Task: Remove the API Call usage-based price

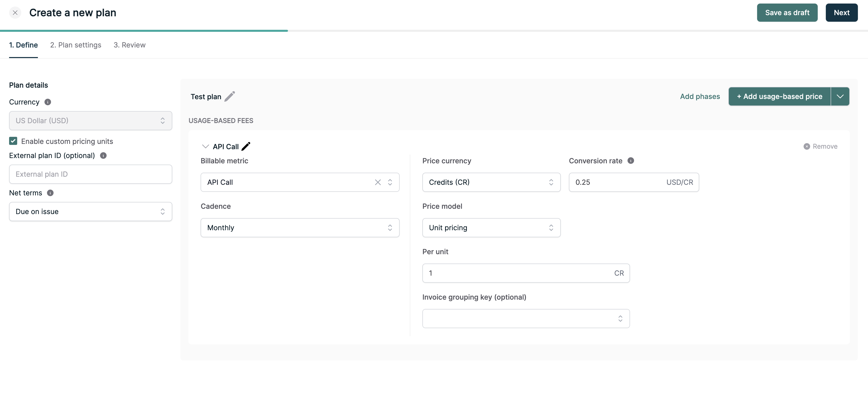Action: click(x=821, y=146)
